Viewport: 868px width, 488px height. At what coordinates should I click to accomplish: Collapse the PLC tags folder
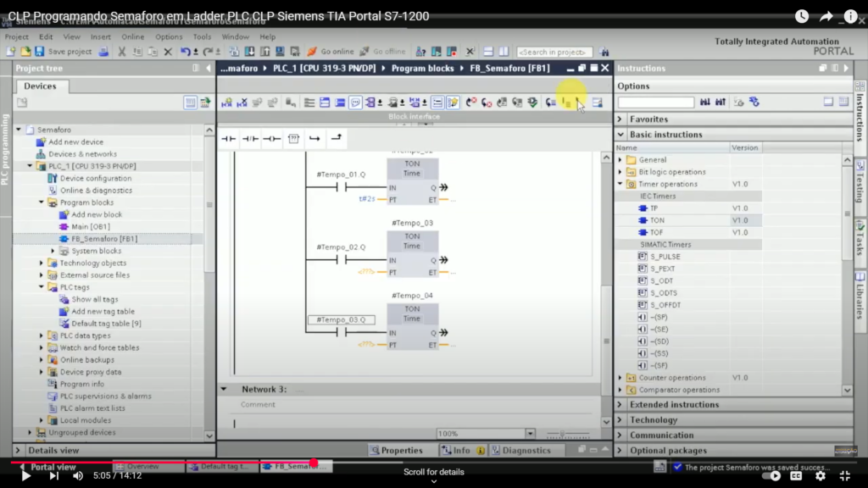point(42,287)
